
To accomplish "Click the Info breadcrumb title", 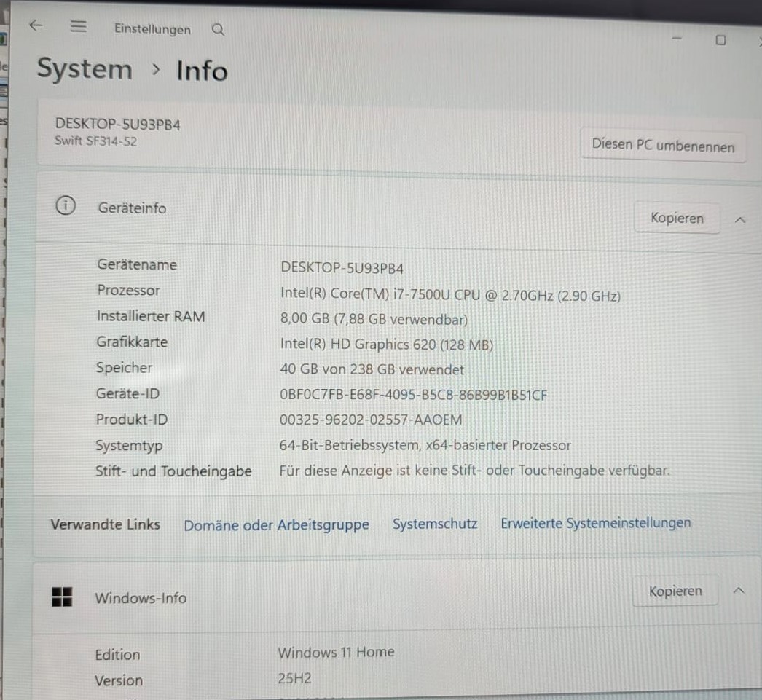I will [203, 71].
